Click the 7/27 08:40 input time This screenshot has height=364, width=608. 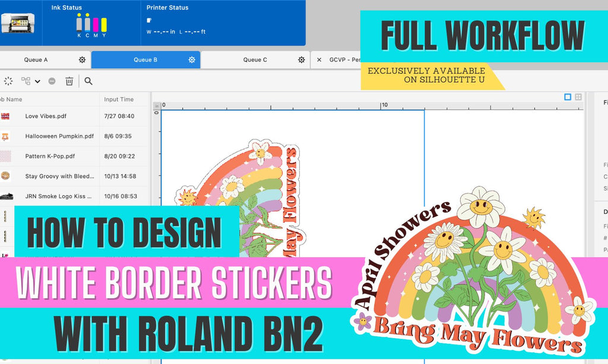pyautogui.click(x=119, y=116)
